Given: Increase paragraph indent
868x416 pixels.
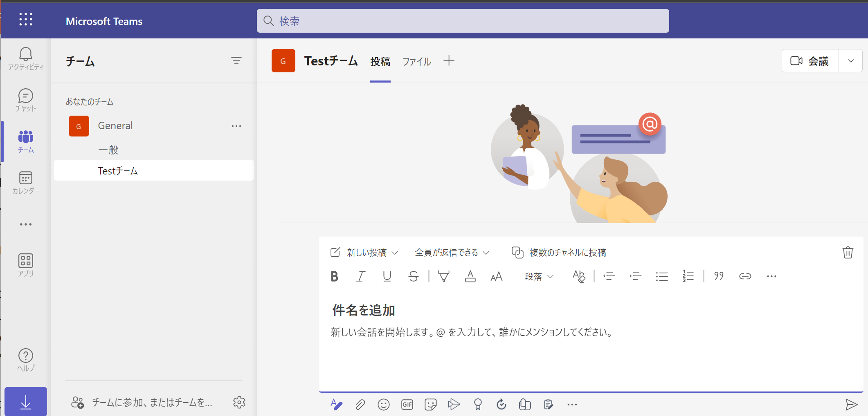Looking at the screenshot, I should point(635,277).
